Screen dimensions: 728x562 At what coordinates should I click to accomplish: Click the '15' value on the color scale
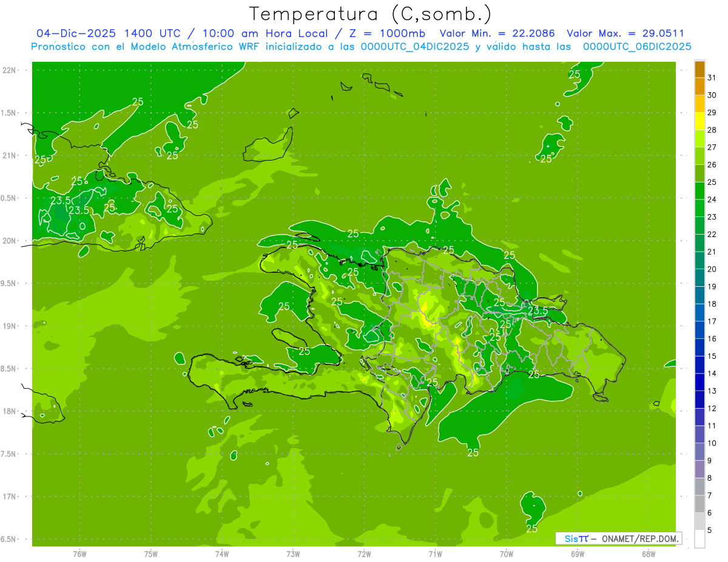click(x=712, y=356)
